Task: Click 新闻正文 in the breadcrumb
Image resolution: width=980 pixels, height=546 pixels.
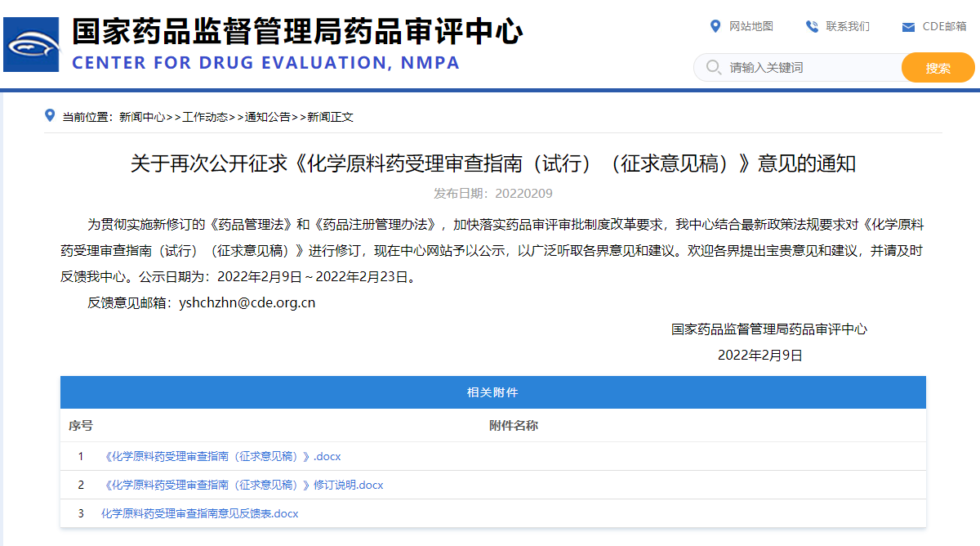Action: coord(330,117)
